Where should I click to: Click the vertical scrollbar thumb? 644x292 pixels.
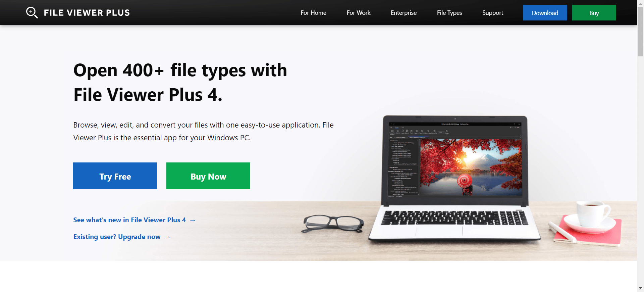[x=640, y=32]
